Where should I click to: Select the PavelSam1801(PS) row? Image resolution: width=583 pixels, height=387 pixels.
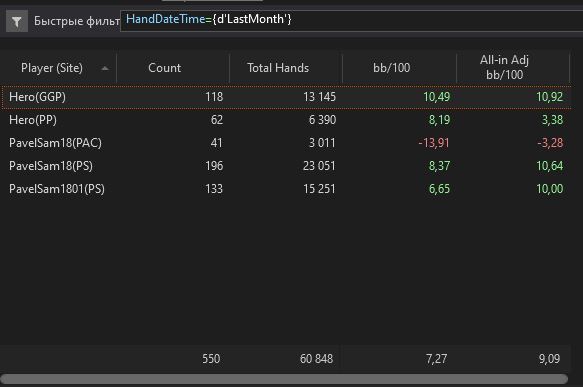[286, 189]
